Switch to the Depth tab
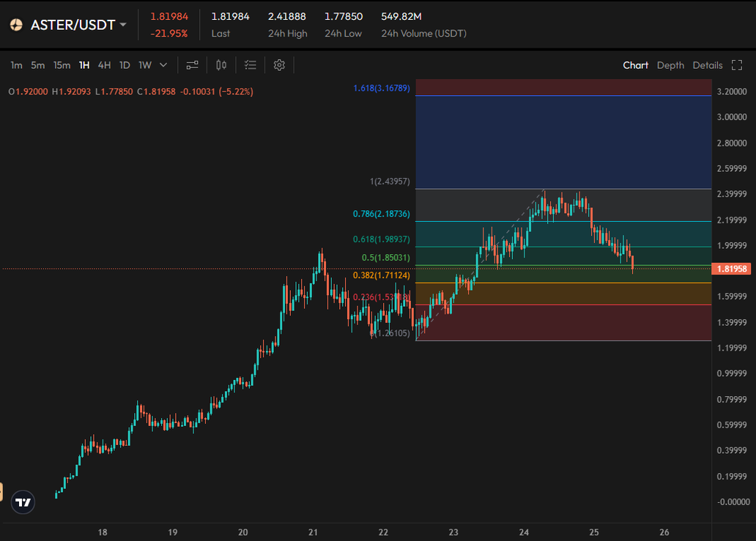Viewport: 756px width, 541px height. click(670, 65)
